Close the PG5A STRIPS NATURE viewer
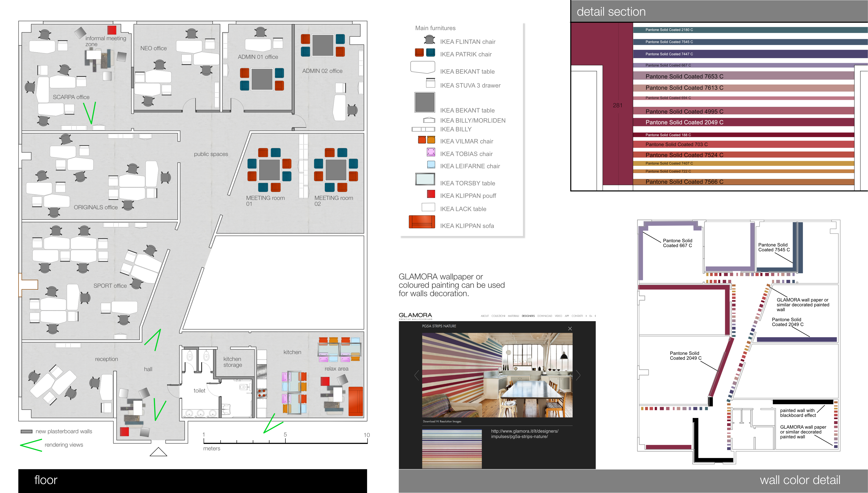 [x=570, y=329]
